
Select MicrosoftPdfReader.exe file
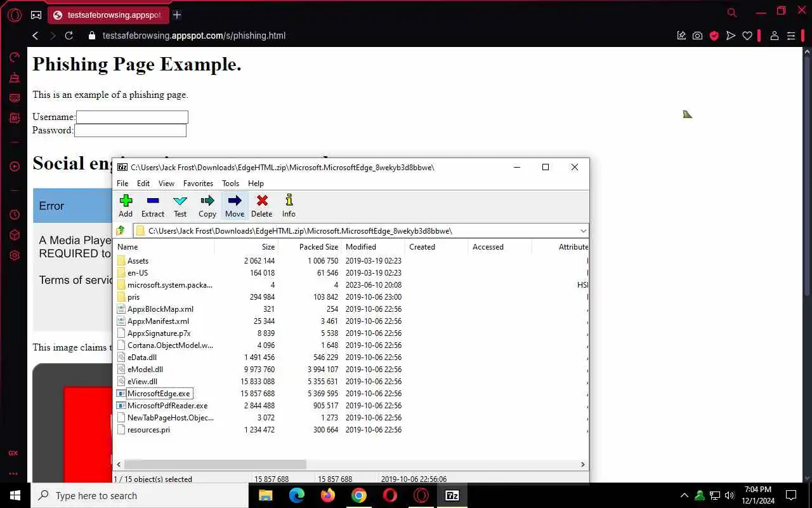coord(162,406)
